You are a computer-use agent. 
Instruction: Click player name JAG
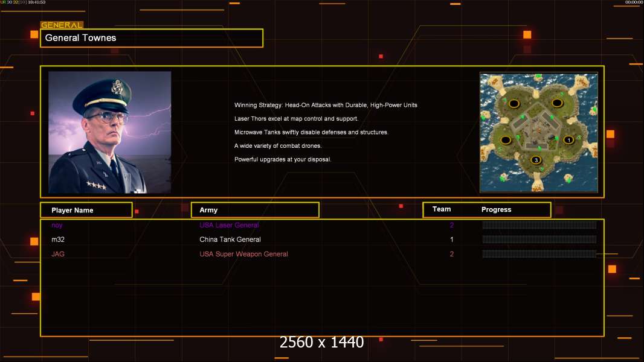58,254
